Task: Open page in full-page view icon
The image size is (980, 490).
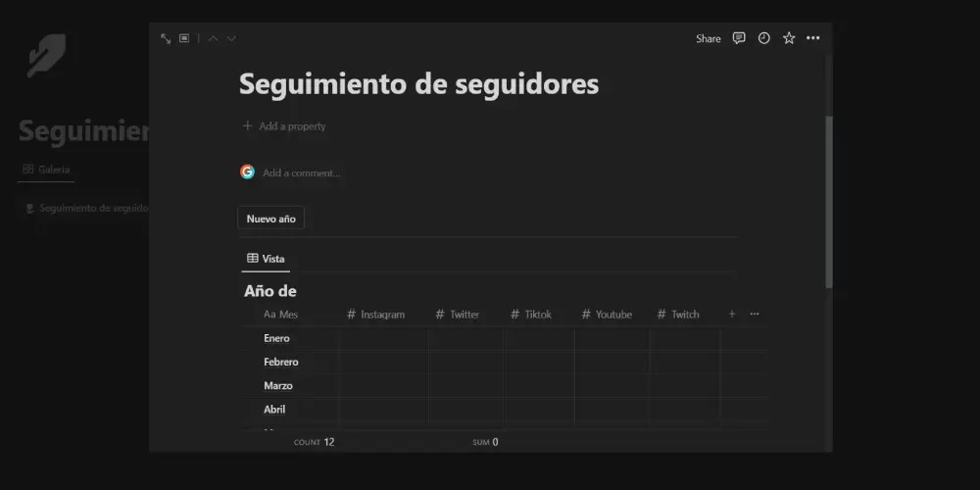Action: pos(166,38)
